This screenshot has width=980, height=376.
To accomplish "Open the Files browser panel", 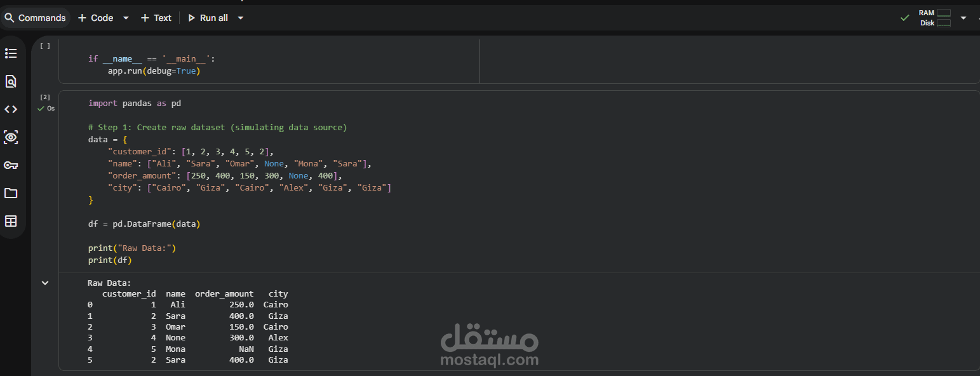I will pos(11,193).
